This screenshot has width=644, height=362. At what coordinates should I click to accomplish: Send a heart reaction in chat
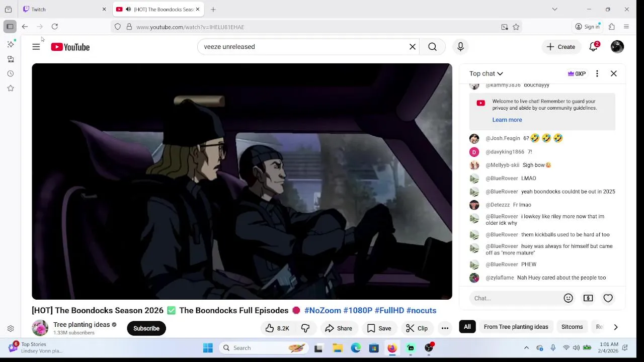click(608, 298)
